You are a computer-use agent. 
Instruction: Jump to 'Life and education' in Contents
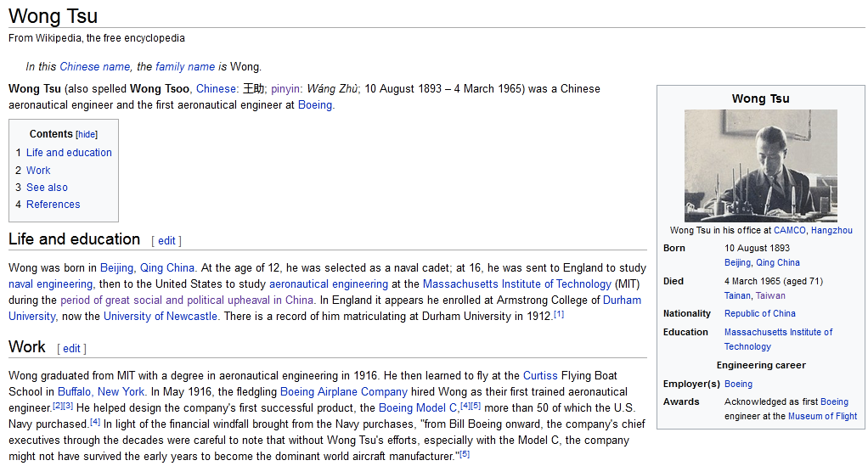point(69,152)
